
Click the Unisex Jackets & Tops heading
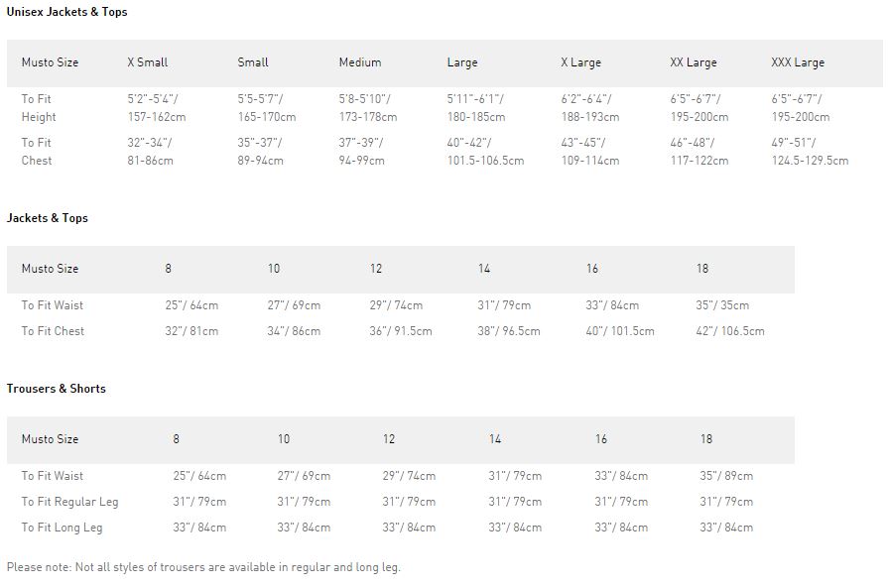66,12
